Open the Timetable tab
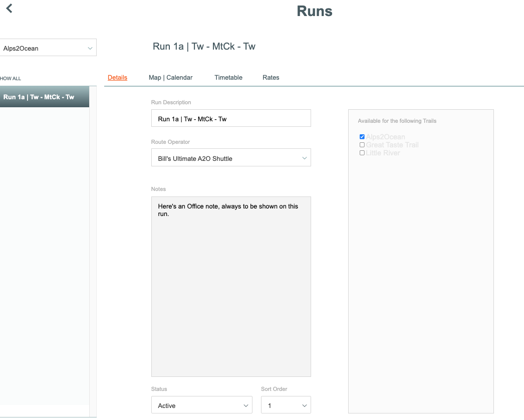This screenshot has height=420, width=524. [x=228, y=78]
